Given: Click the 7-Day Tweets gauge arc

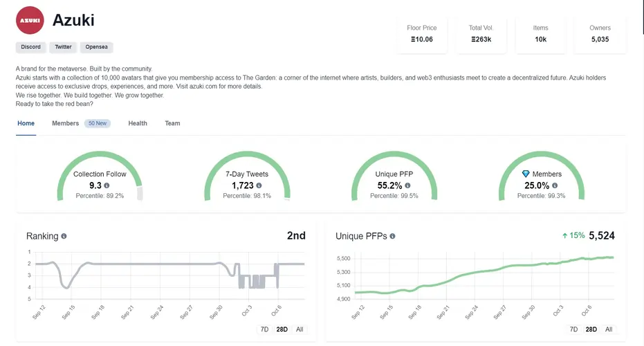Looking at the screenshot, I should (x=247, y=154).
